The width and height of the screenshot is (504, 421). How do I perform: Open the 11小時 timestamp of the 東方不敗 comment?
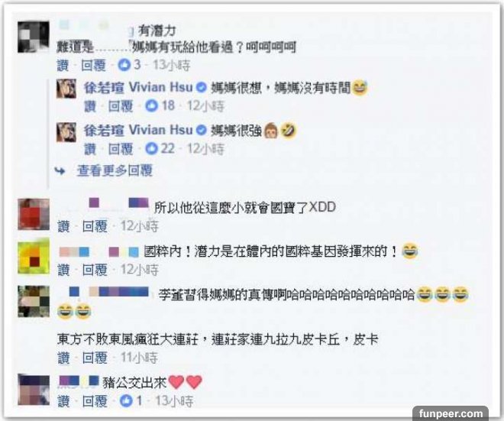click(x=139, y=358)
